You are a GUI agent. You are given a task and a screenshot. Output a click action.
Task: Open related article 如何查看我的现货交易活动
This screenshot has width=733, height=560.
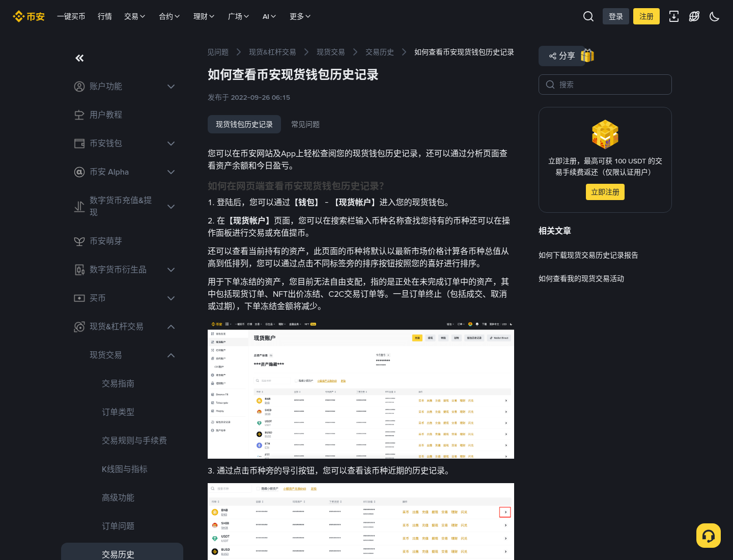point(581,278)
